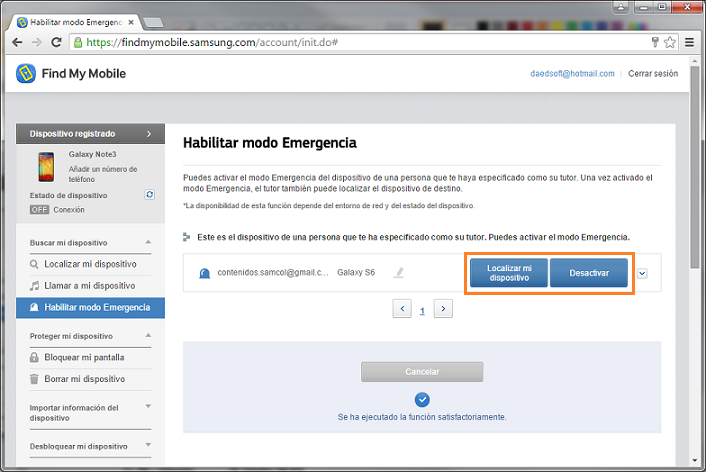Image resolution: width=706 pixels, height=472 pixels.
Task: Open the Chrome hamburger menu
Action: (x=689, y=42)
